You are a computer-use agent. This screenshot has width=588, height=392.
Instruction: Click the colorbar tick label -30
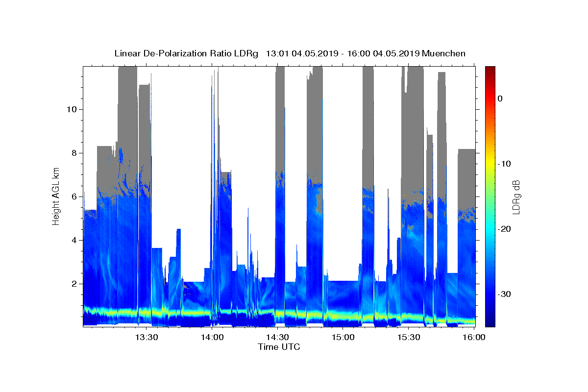click(x=505, y=294)
